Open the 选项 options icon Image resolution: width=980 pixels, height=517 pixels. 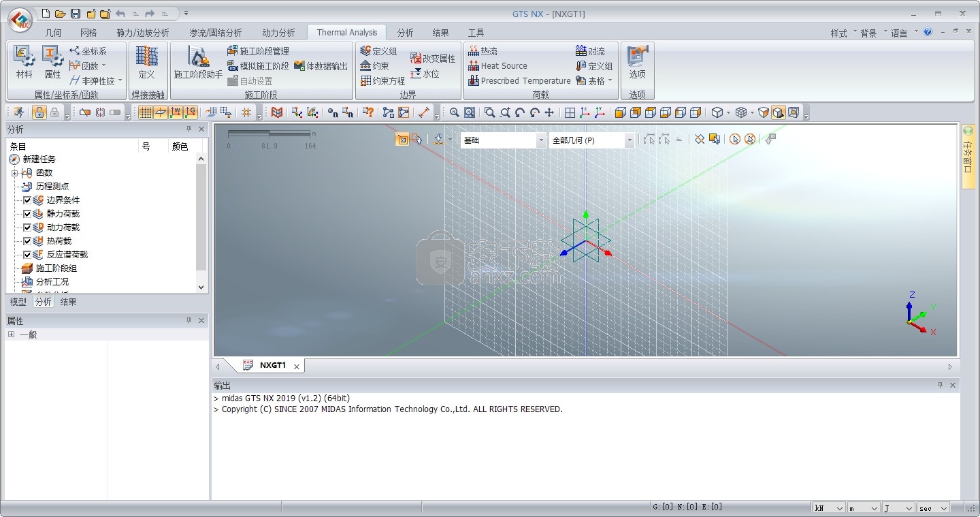click(637, 63)
